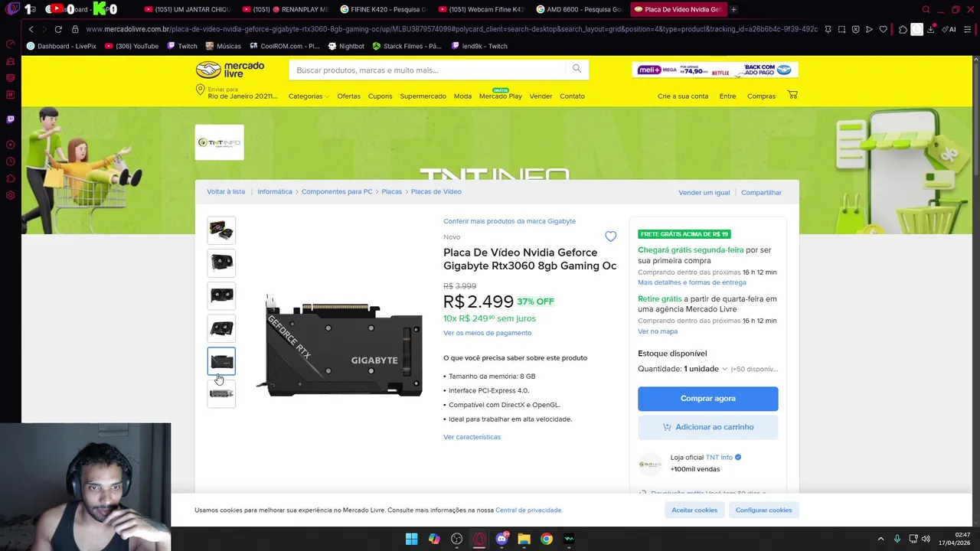Open Supermercado in the navigation menu
Screen dimensions: 980x551
[x=423, y=96]
